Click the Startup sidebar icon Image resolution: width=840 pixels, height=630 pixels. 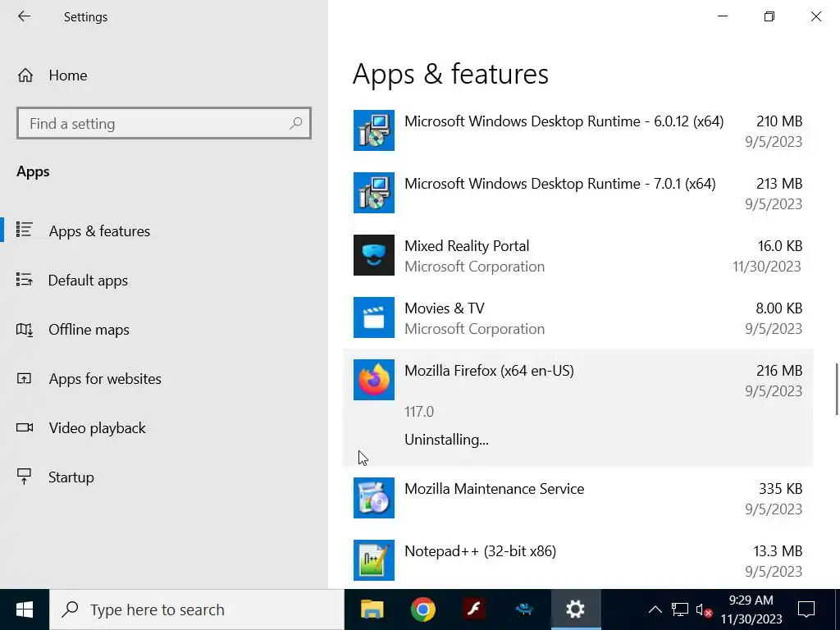click(x=24, y=477)
